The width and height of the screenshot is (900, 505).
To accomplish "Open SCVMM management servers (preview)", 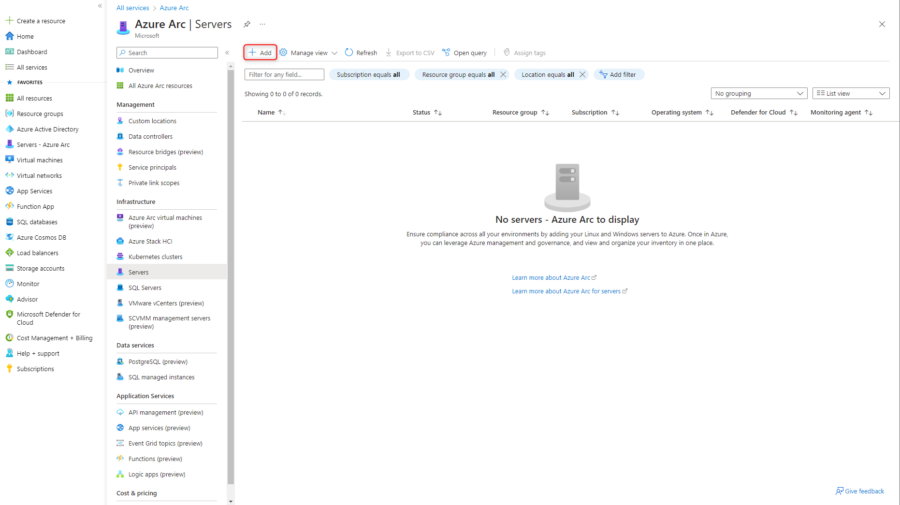I will [167, 322].
